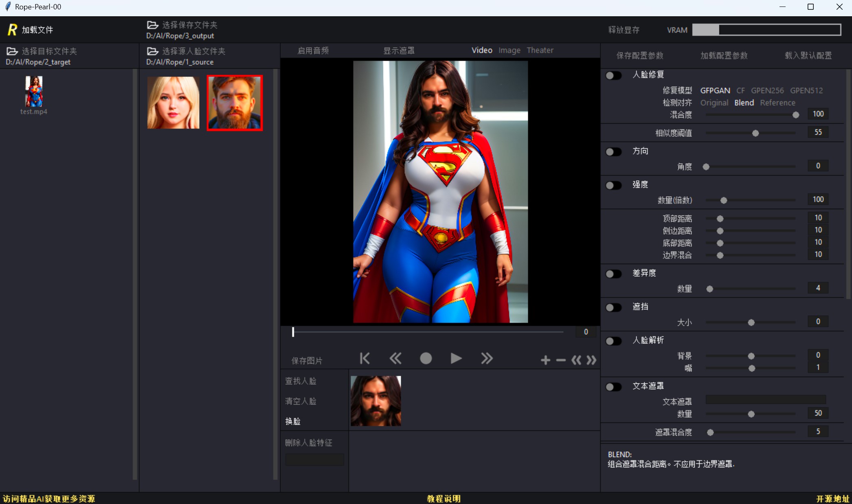Click 清空人脸 clear faces
The width and height of the screenshot is (852, 504).
click(301, 401)
